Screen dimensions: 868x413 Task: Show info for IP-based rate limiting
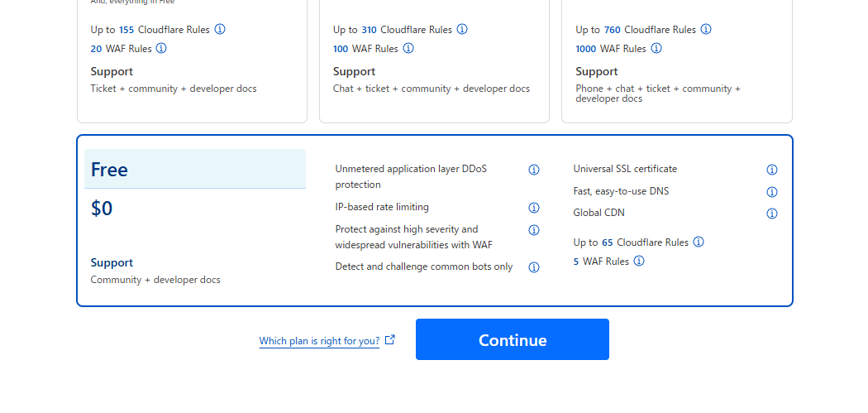pos(534,208)
